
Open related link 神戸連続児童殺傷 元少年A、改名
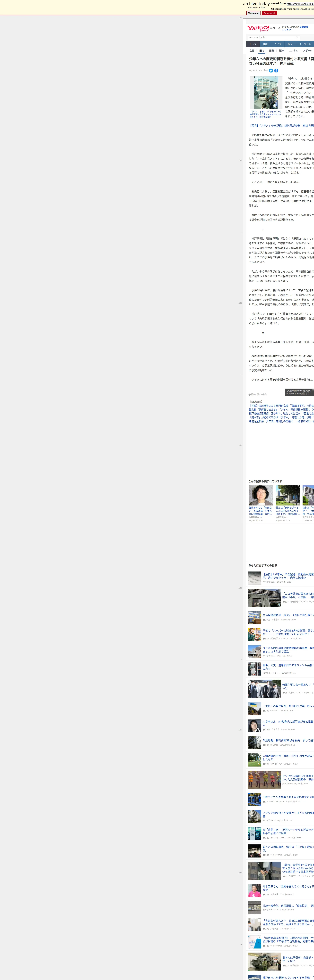point(281,414)
